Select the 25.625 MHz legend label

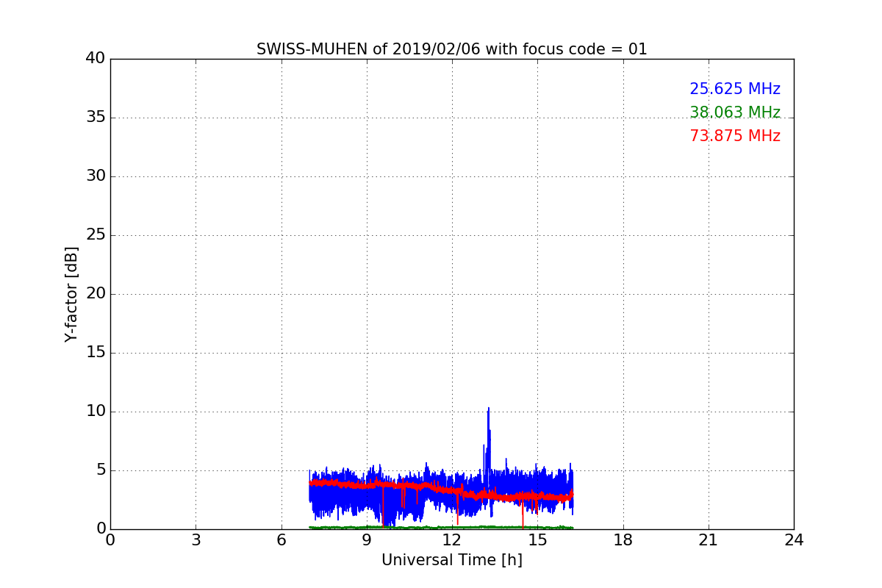[x=735, y=89]
